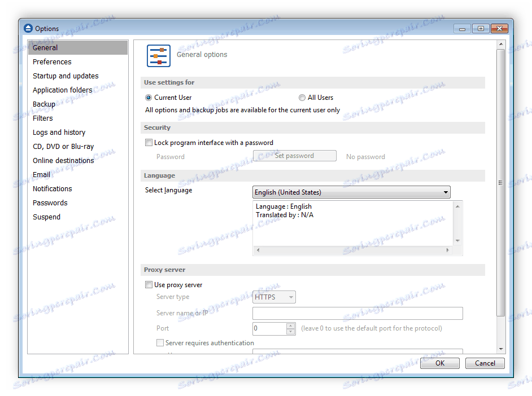The image size is (532, 396).
Task: Click the Cancel button
Action: coord(485,363)
